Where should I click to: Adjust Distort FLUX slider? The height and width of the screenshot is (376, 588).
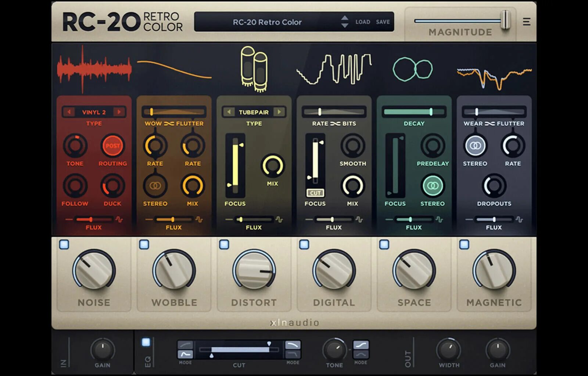254,220
